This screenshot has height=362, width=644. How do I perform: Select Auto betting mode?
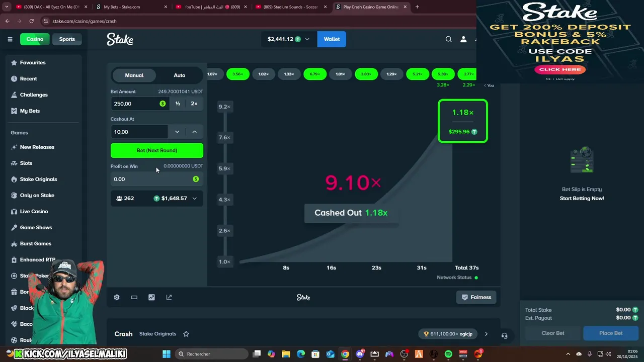click(180, 75)
